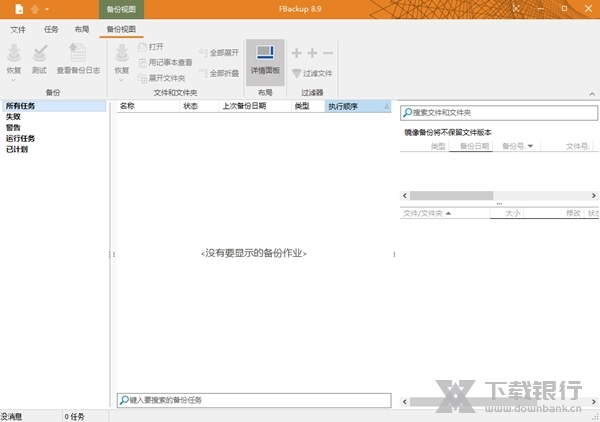This screenshot has width=600, height=422.
Task: Click left arrow of lower horizontal scrollbar
Action: 405,402
